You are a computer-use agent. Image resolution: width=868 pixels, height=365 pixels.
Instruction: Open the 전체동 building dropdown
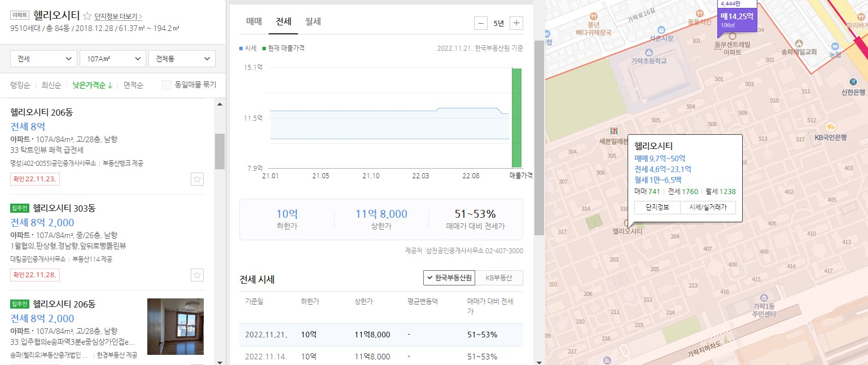182,59
